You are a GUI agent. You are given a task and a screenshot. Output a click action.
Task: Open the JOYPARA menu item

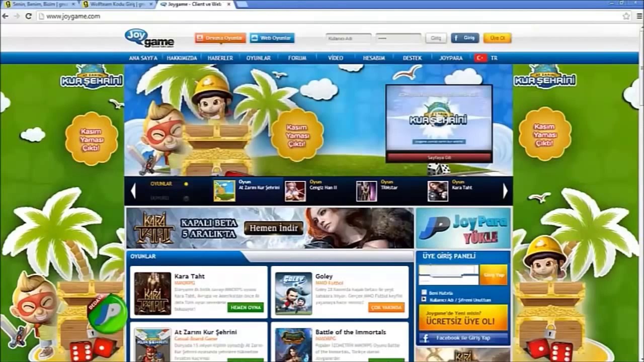click(451, 58)
